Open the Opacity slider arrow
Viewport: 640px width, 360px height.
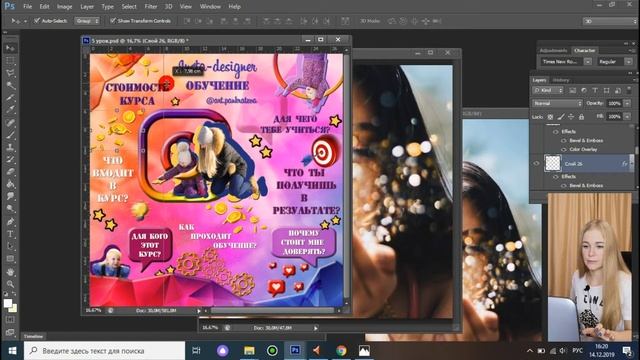pyautogui.click(x=628, y=104)
